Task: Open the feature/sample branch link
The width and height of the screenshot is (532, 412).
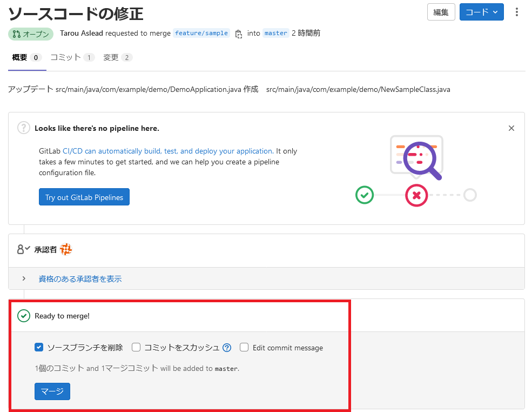Action: pyautogui.click(x=201, y=34)
